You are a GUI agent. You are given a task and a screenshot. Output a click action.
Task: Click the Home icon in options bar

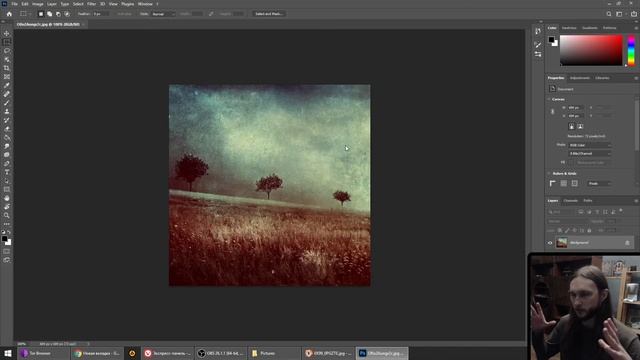(x=9, y=14)
